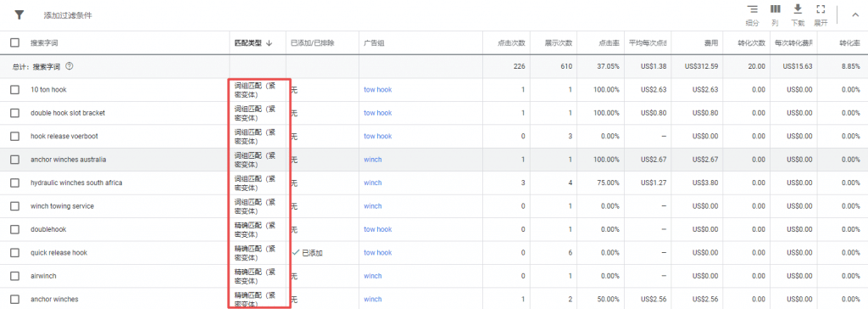The width and height of the screenshot is (868, 309).
Task: Click the help icon beside 总计:搜索字词
Action: point(70,66)
